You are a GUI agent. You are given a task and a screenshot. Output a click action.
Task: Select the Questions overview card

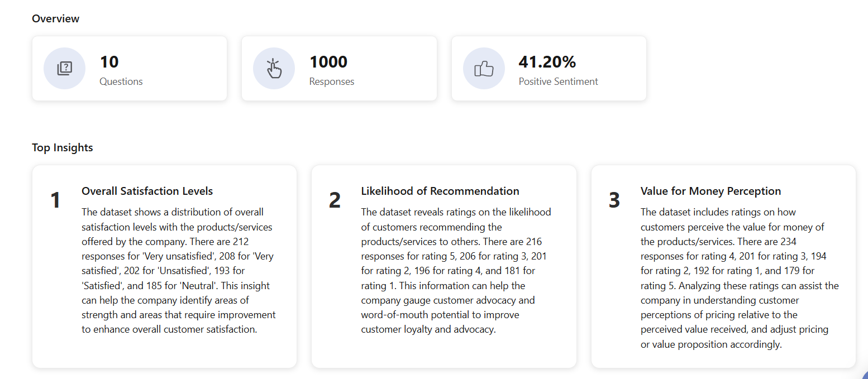(x=130, y=69)
